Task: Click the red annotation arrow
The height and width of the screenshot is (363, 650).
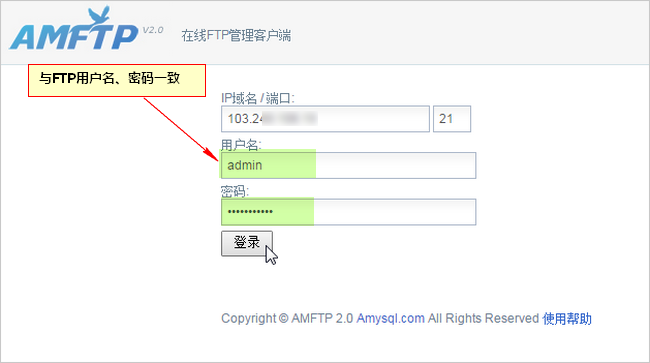Action: click(x=181, y=129)
